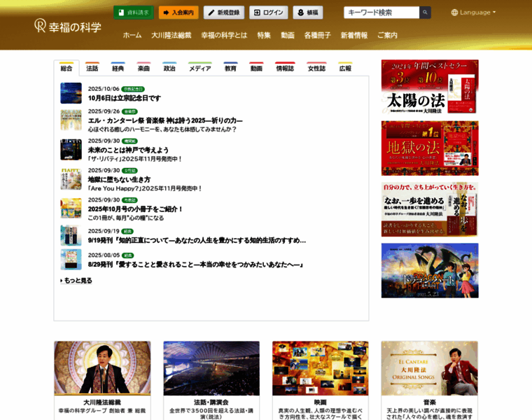Switch to the 女性誌 tab
The width and height of the screenshot is (532, 420).
[x=316, y=68]
